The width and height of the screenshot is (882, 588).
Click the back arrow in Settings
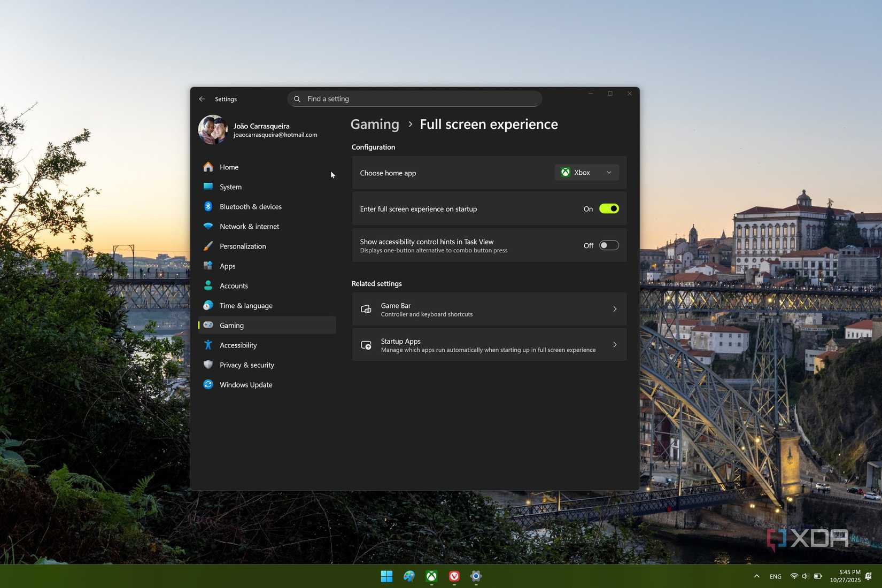pos(202,99)
